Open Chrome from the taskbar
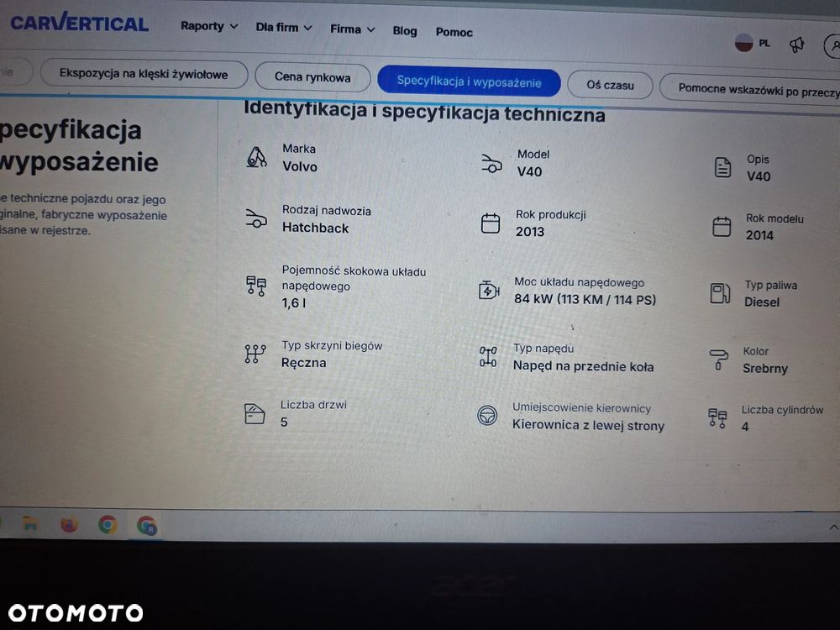840x630 pixels. 108,524
